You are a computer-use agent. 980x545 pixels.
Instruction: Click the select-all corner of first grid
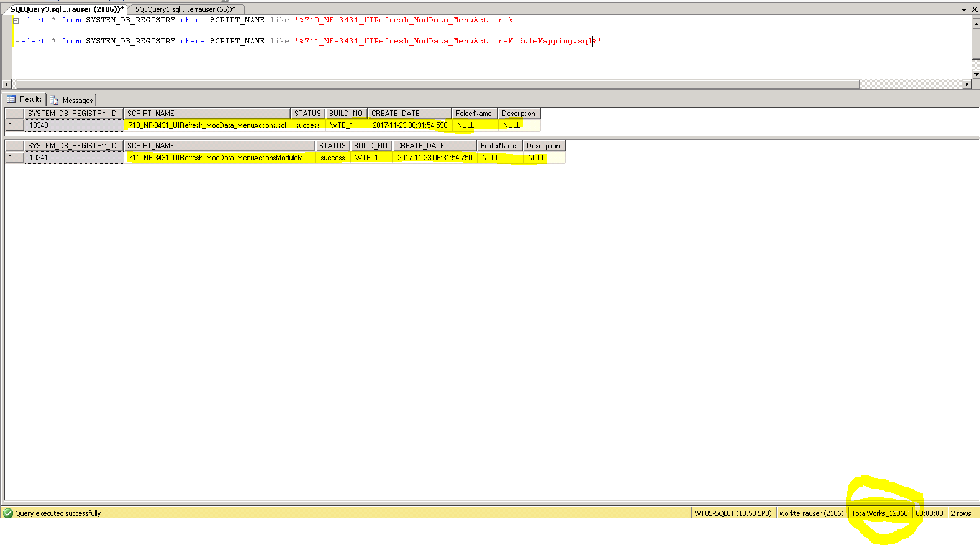pyautogui.click(x=14, y=114)
